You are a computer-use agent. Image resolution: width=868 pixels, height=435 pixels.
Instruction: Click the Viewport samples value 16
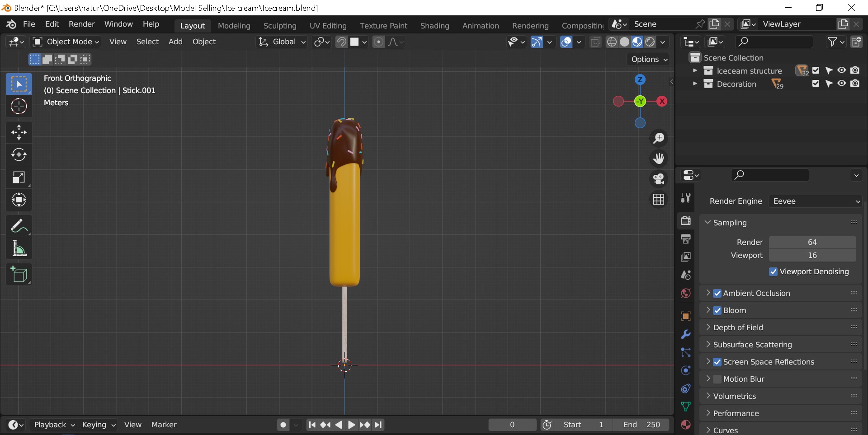pyautogui.click(x=812, y=255)
